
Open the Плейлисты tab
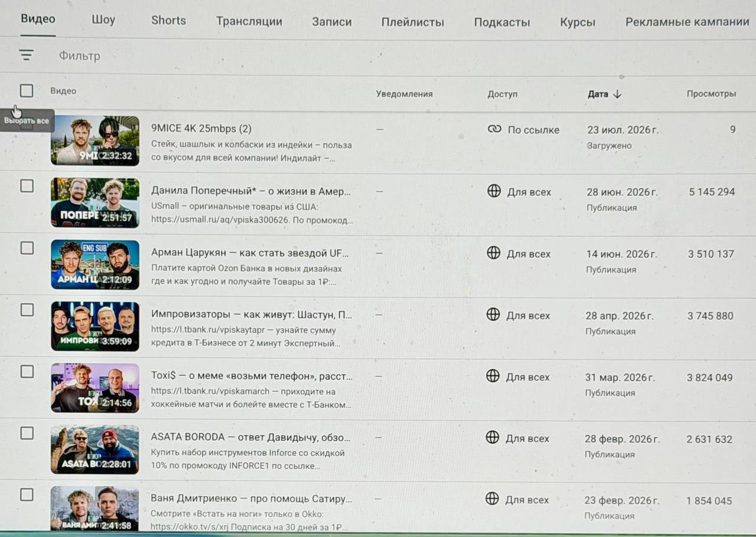413,22
